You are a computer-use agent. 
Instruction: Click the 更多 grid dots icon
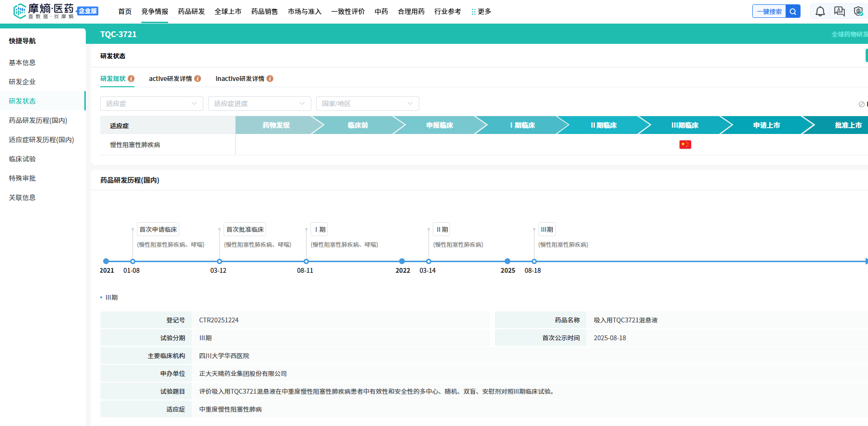(474, 12)
